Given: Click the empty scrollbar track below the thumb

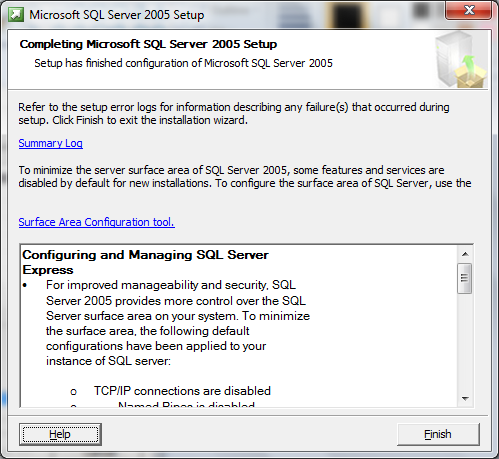Looking at the screenshot, I should point(465,342).
